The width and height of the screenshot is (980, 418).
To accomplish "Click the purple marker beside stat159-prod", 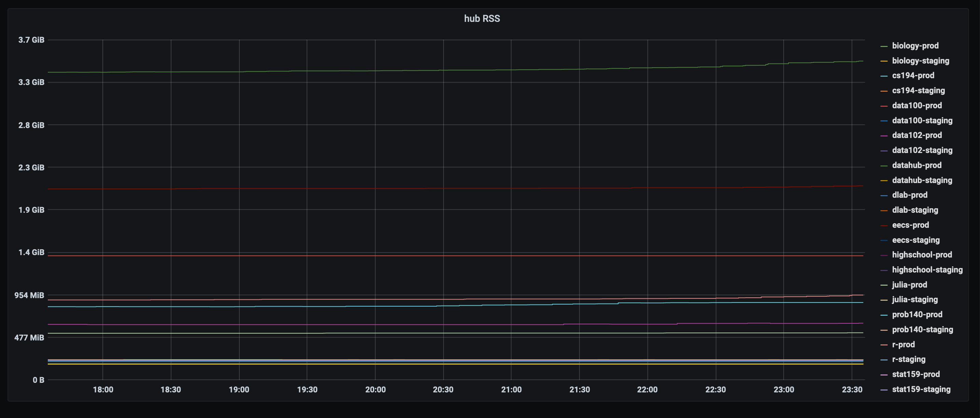I will 884,374.
